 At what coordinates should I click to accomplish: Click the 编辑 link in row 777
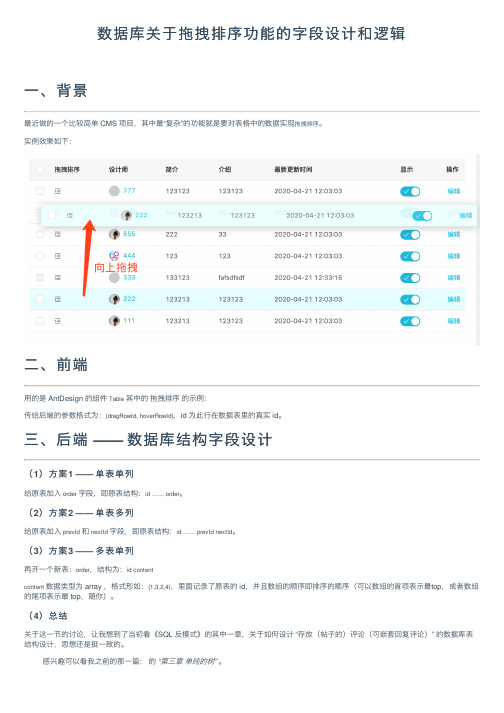tap(454, 191)
